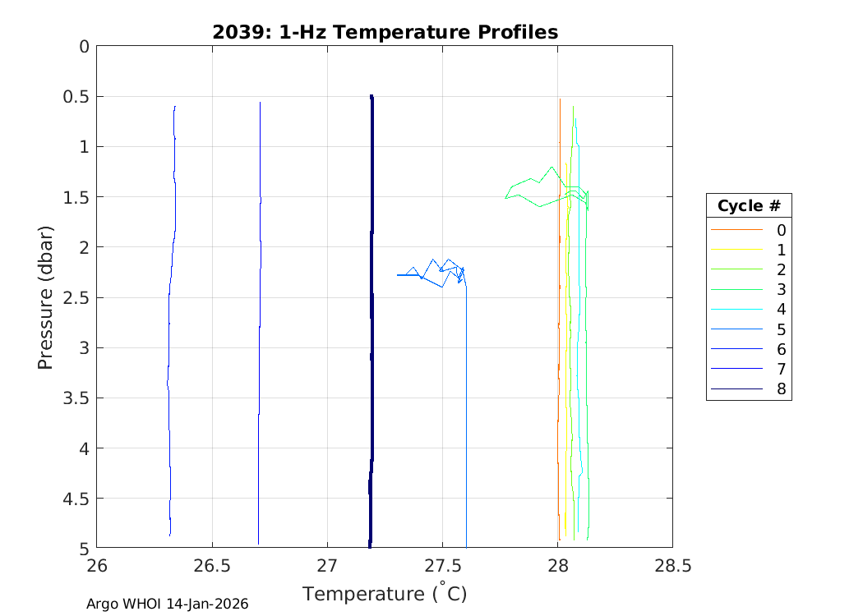
Task: Click the thick dark blue profile line near 27.2
Action: (372, 329)
